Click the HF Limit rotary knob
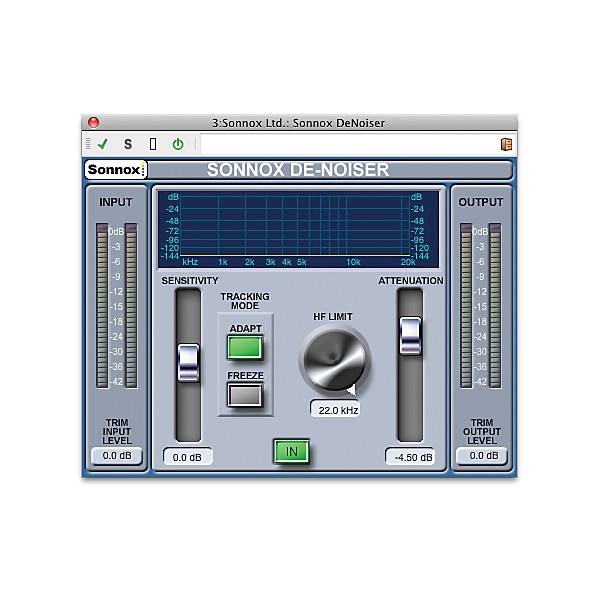The height and width of the screenshot is (600, 600). coord(335,360)
